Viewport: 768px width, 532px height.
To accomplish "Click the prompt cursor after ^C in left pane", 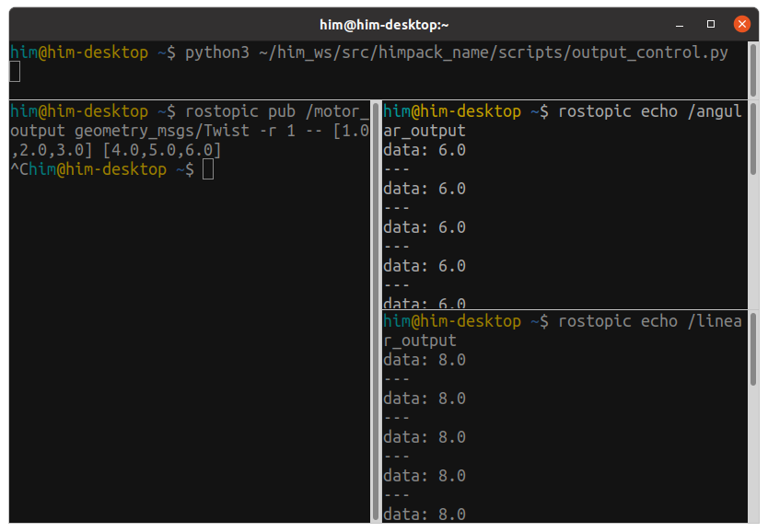I will 208,170.
